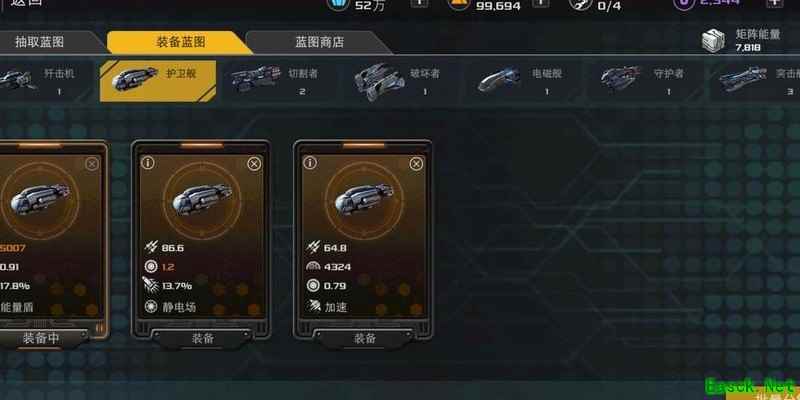Image resolution: width=800 pixels, height=400 pixels.
Task: Select the 歼击机 ship category
Action: [x=43, y=81]
